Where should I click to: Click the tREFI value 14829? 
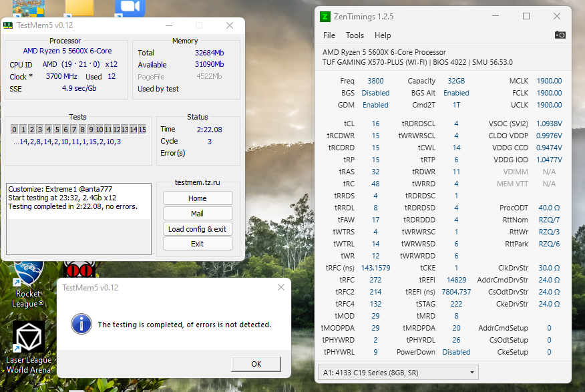click(x=456, y=280)
